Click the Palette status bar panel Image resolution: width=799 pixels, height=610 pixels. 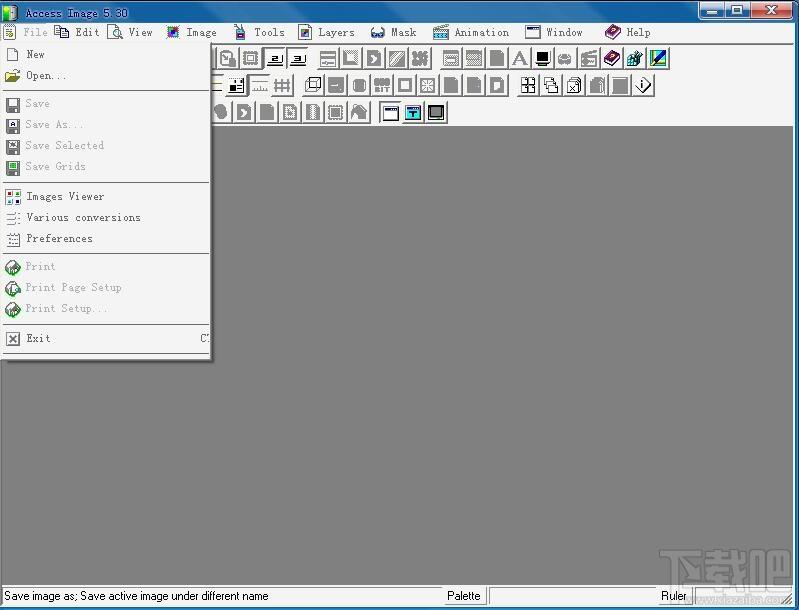464,596
